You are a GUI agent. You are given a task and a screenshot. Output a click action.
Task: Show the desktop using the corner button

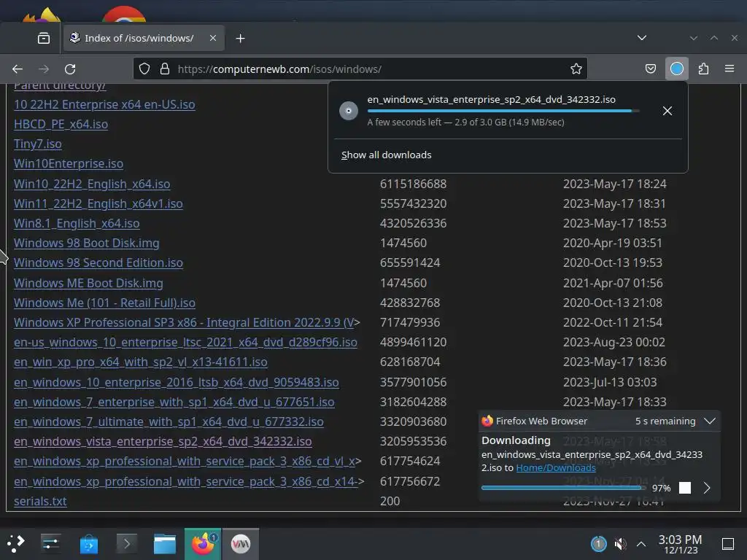[x=728, y=543]
